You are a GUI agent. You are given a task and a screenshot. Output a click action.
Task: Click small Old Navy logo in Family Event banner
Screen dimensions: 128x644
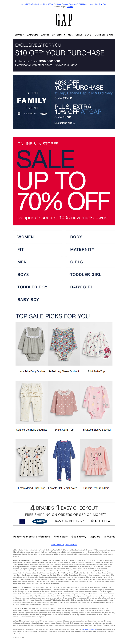pos(44,114)
